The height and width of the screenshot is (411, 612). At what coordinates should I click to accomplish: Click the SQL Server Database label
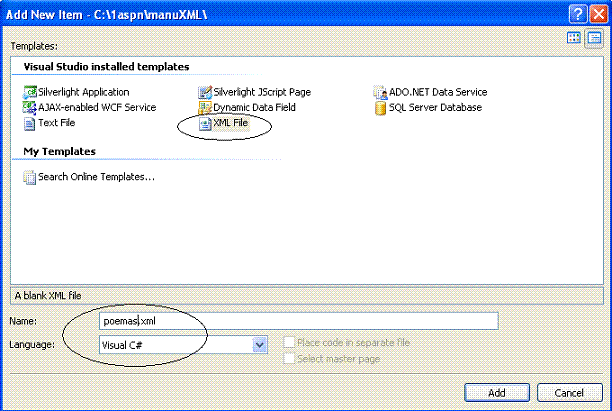[x=435, y=107]
